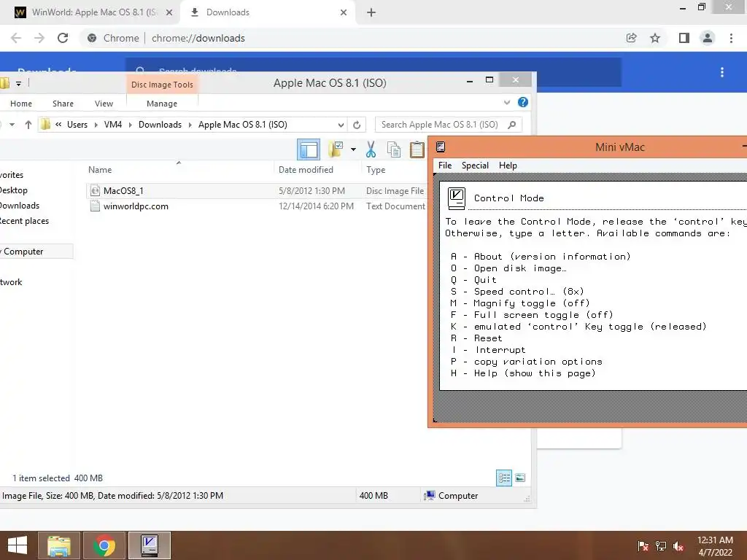747x560 pixels.
Task: Click the Action Center flag tray icon
Action: coord(643,545)
